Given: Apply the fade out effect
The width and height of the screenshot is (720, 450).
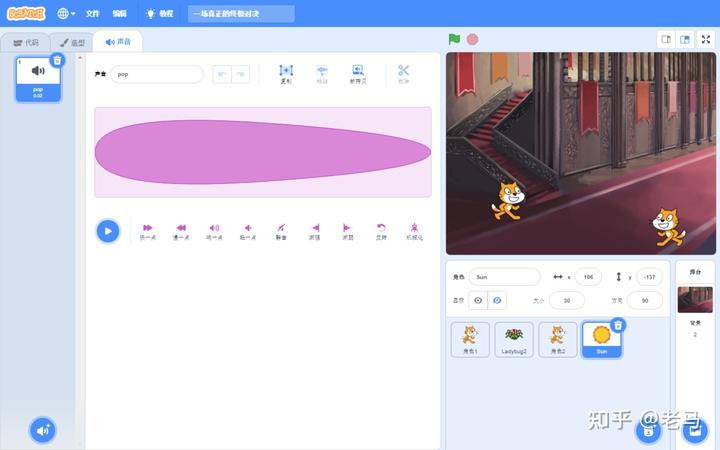Looking at the screenshot, I should coord(348,232).
